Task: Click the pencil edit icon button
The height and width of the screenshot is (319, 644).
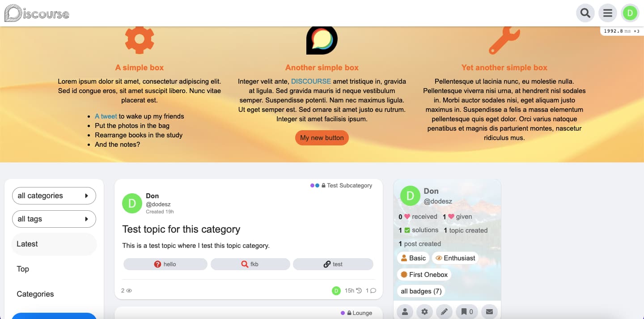Action: [444, 312]
